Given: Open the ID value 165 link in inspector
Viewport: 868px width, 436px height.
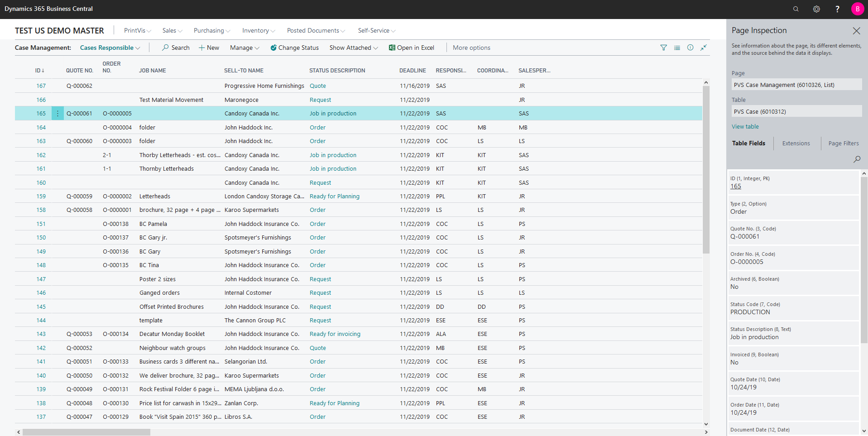Looking at the screenshot, I should click(736, 187).
